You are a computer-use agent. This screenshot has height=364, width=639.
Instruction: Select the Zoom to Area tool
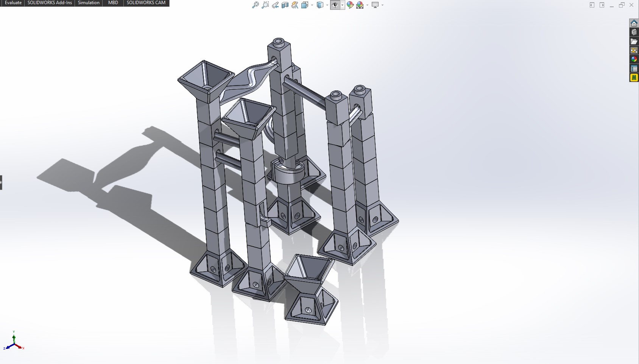(x=265, y=5)
